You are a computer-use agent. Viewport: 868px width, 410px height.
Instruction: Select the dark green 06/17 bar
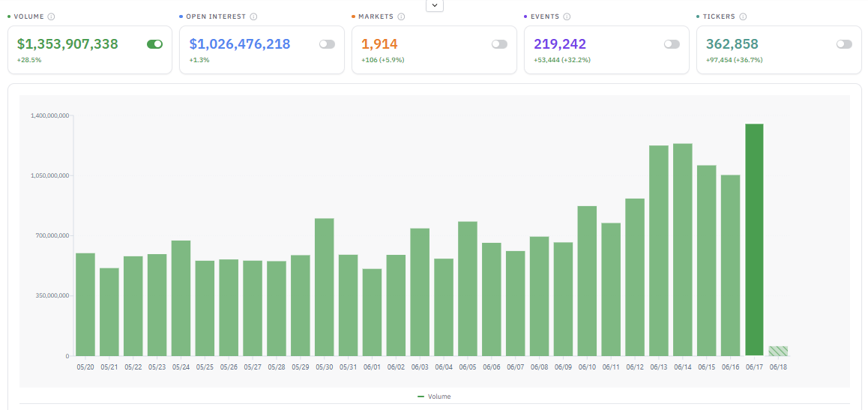click(x=754, y=240)
